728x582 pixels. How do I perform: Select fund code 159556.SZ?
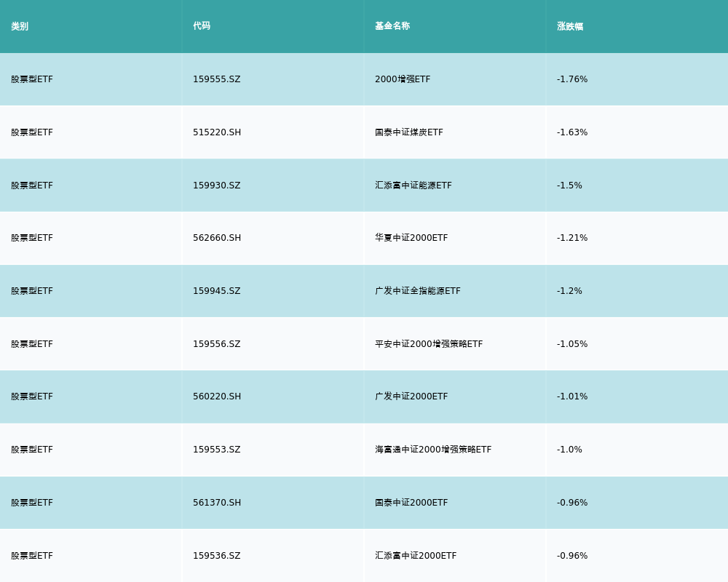[217, 344]
